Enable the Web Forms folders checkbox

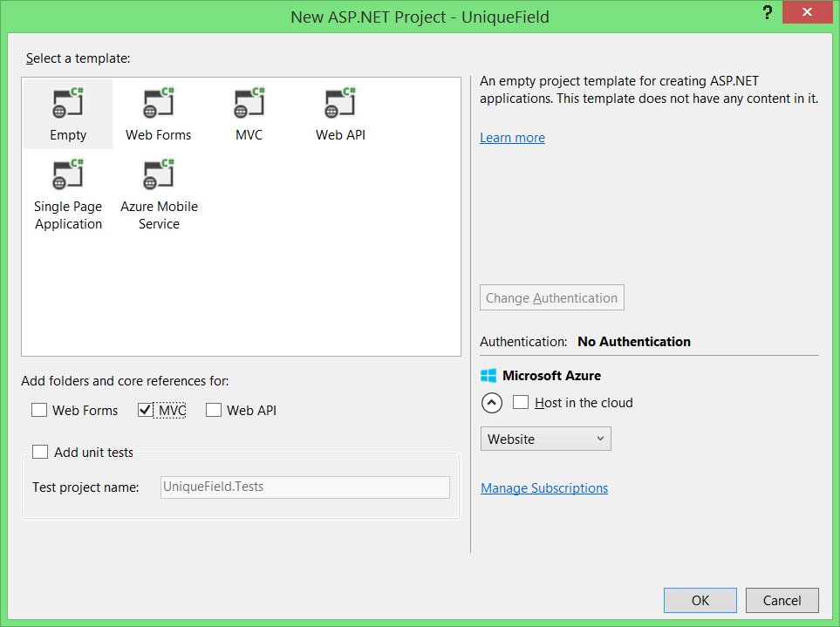[39, 410]
